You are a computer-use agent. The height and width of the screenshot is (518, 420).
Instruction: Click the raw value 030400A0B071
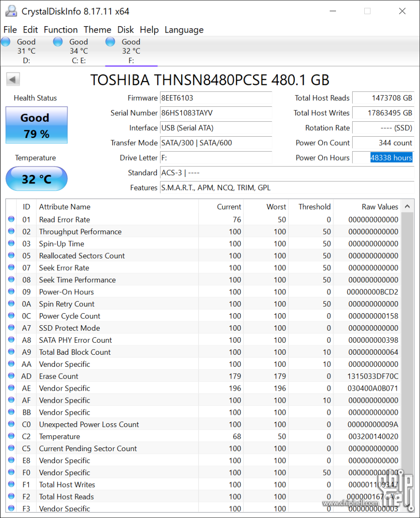tap(372, 388)
